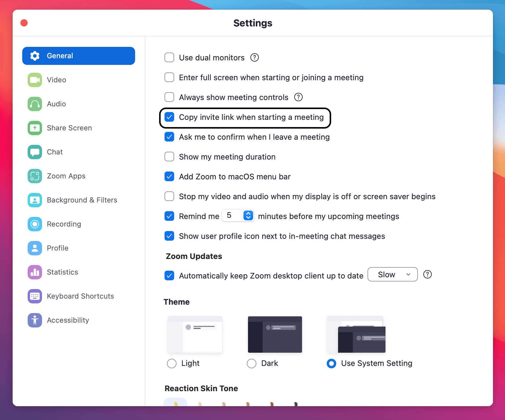View Statistics settings
Screen dimensions: 505x420
coord(79,272)
